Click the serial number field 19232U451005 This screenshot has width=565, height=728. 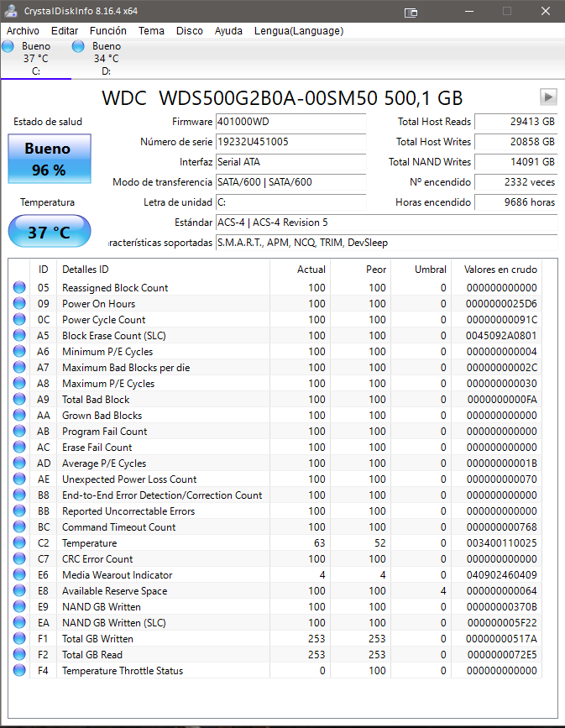[x=290, y=142]
